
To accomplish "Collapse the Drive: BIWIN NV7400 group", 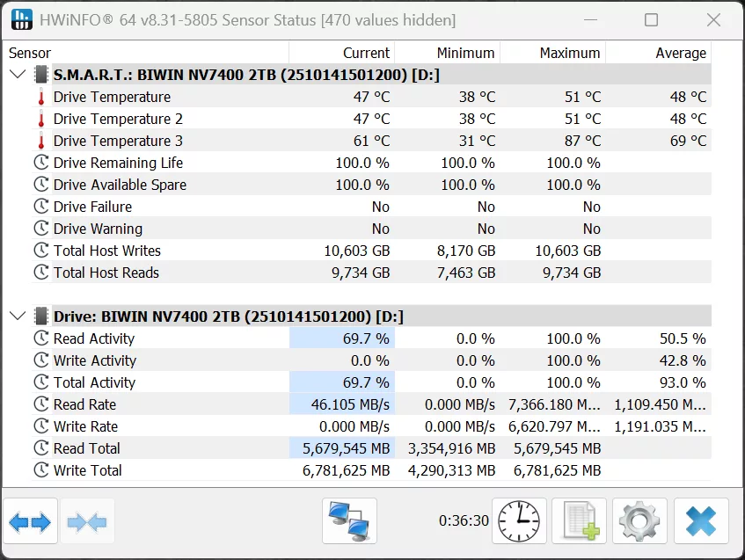I will click(x=18, y=316).
